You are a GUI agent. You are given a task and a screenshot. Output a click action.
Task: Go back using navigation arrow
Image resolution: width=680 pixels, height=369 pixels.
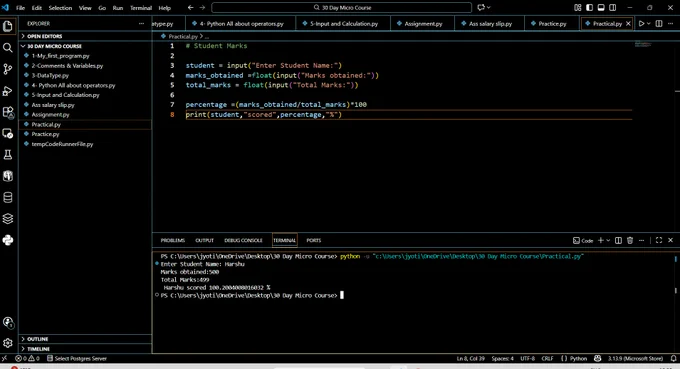click(190, 7)
